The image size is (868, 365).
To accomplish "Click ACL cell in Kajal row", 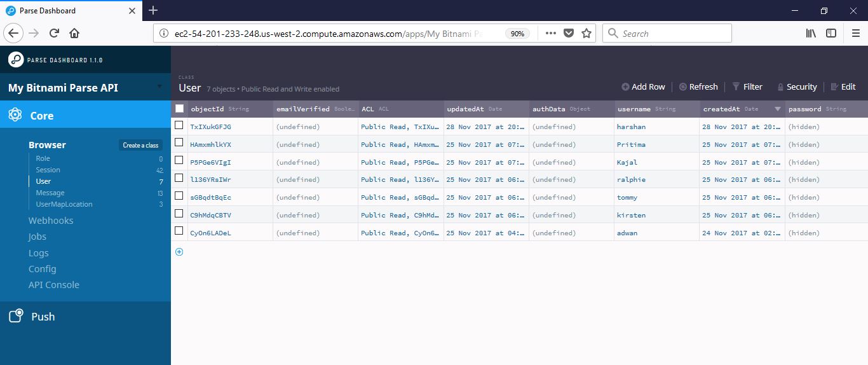I will pyautogui.click(x=401, y=162).
